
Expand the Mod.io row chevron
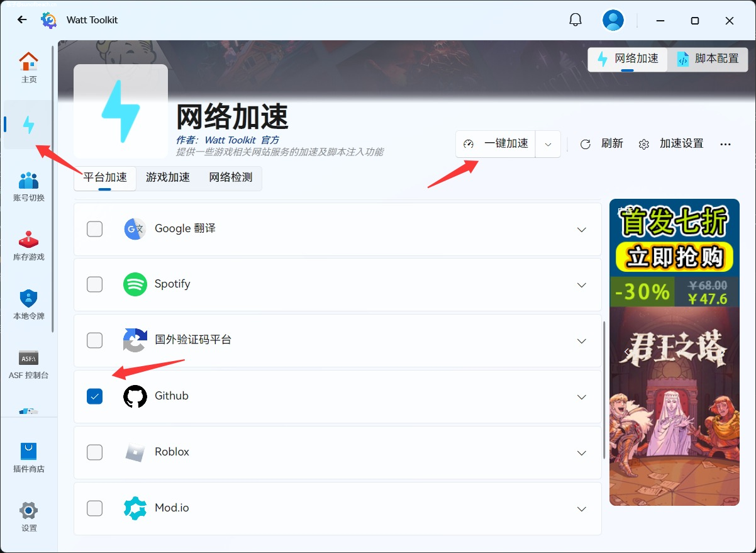(582, 509)
